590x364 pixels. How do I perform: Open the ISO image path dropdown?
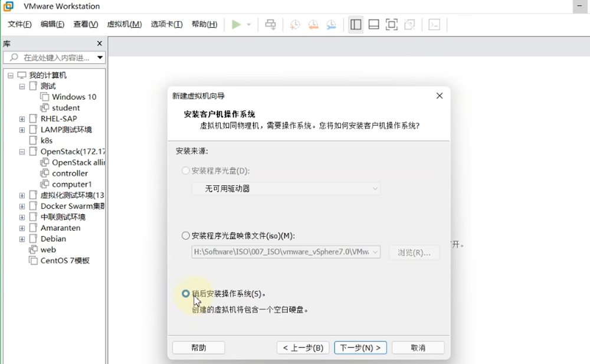[375, 252]
